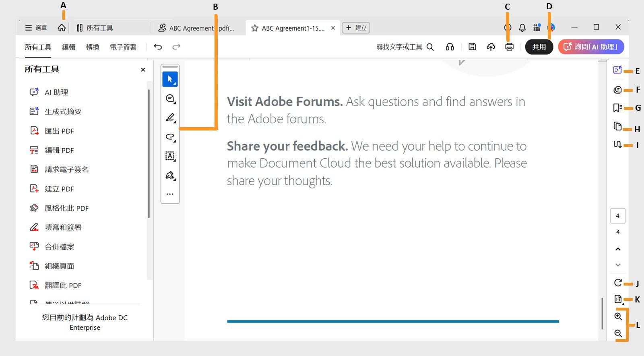Click the tools panel scrollbar
Viewport: 644px width, 356px height.
pyautogui.click(x=149, y=154)
